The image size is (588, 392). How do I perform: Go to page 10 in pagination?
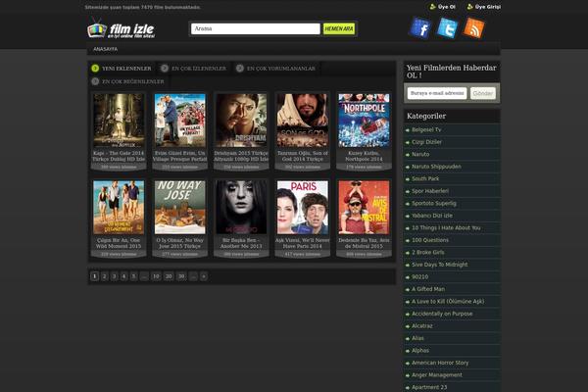pos(156,276)
